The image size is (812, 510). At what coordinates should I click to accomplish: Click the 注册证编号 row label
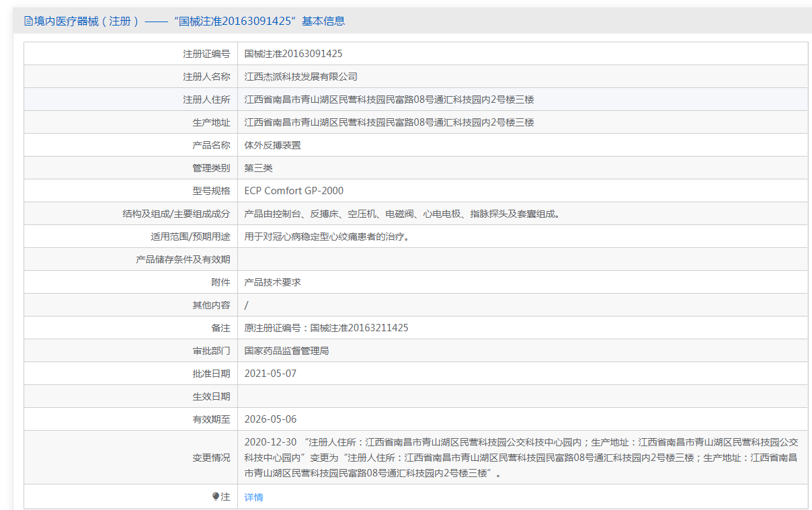pyautogui.click(x=206, y=54)
